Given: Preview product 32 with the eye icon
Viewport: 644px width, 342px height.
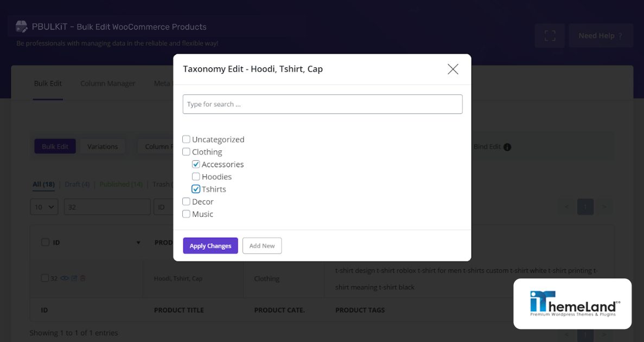Looking at the screenshot, I should (x=64, y=278).
